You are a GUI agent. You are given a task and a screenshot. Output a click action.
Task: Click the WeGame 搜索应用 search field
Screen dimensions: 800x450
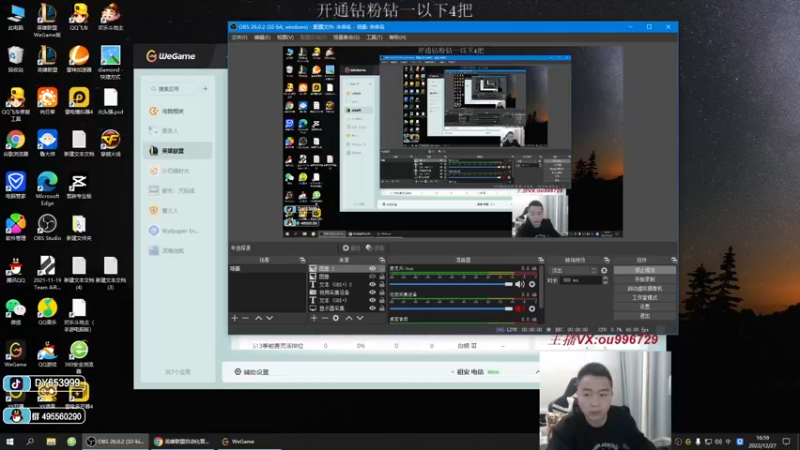(x=172, y=89)
